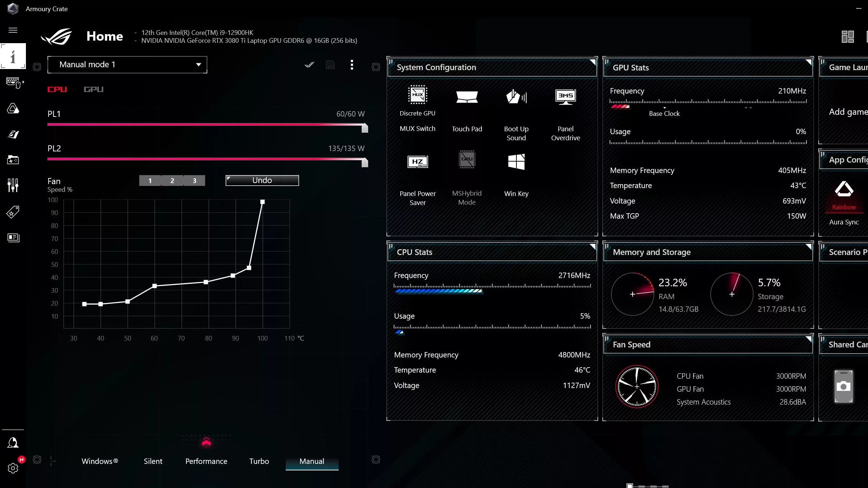Click the Undo button

(262, 180)
